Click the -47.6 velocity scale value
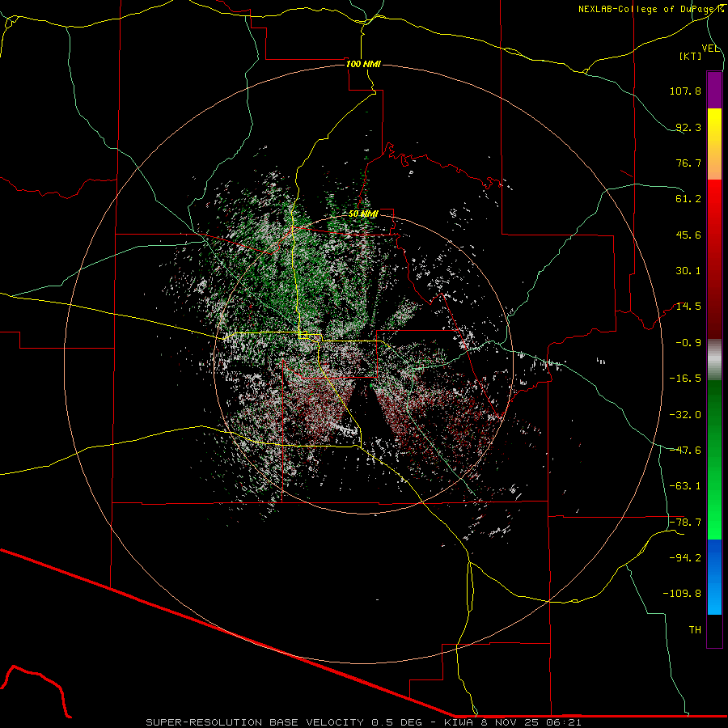Image resolution: width=728 pixels, height=728 pixels. point(685,451)
